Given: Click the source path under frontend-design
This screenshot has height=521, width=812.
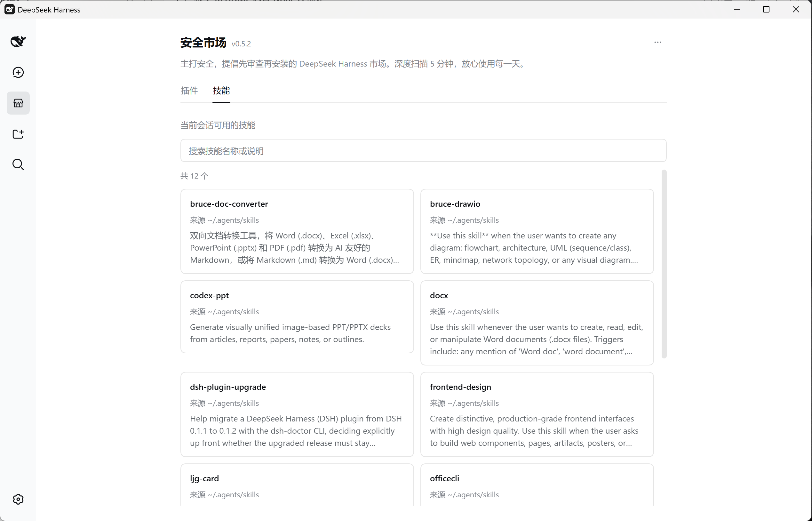Looking at the screenshot, I should [x=464, y=403].
